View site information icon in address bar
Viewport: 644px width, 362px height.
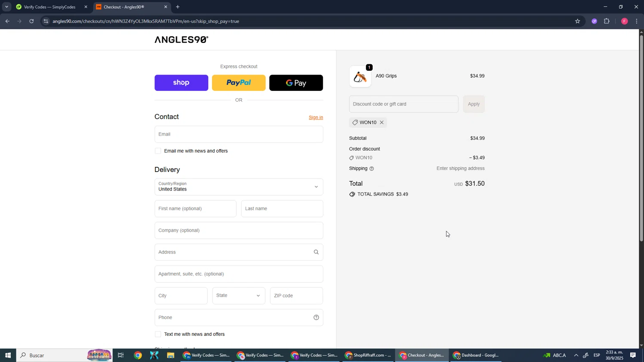[x=46, y=21]
